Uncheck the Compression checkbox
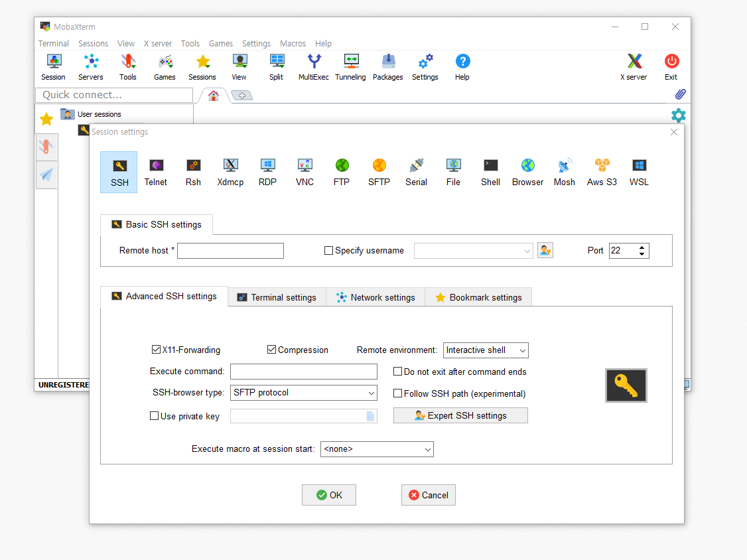 (x=271, y=350)
